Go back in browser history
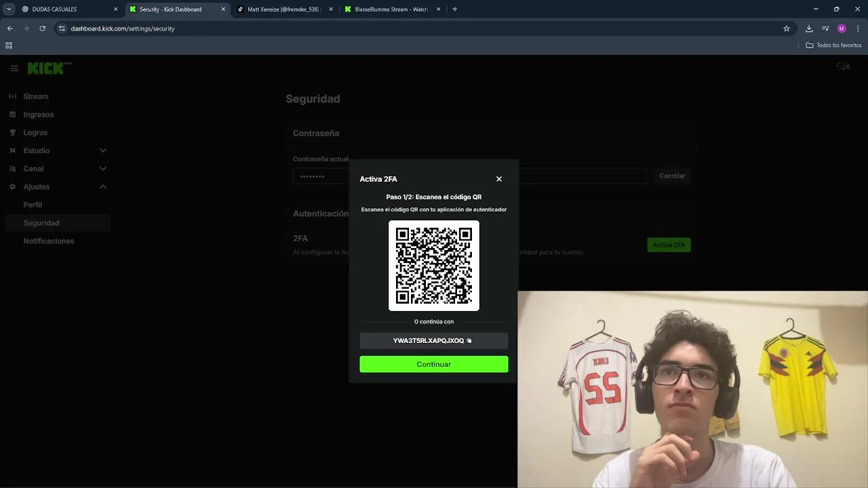The height and width of the screenshot is (488, 868). (10, 28)
